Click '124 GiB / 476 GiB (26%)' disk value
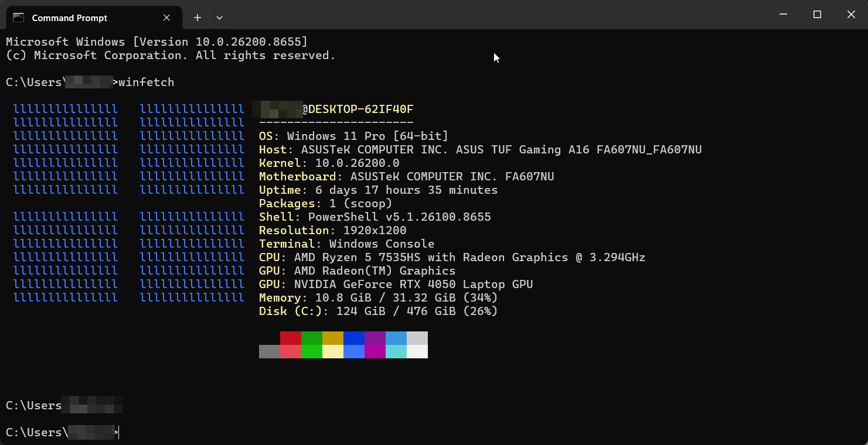The width and height of the screenshot is (868, 445). pos(417,311)
